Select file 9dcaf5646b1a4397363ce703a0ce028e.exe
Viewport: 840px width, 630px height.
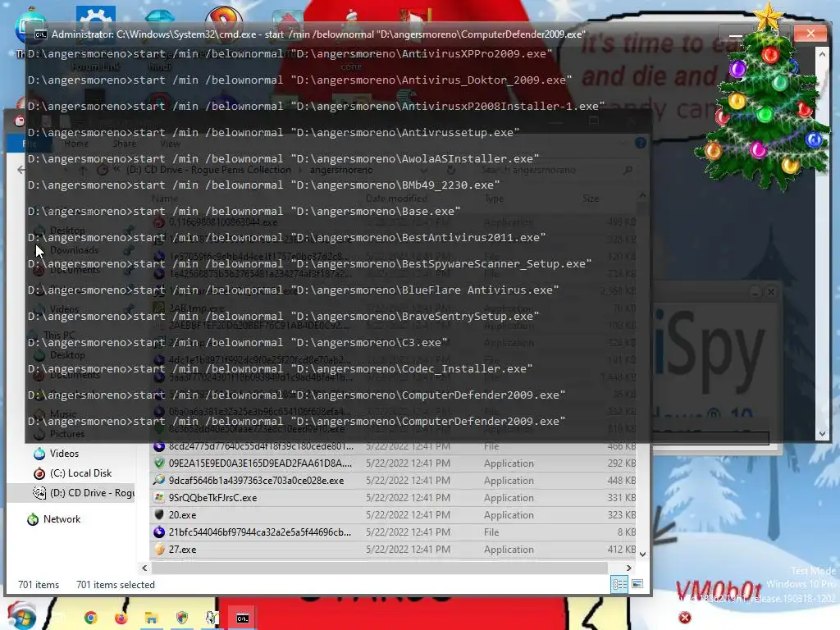[x=256, y=481]
